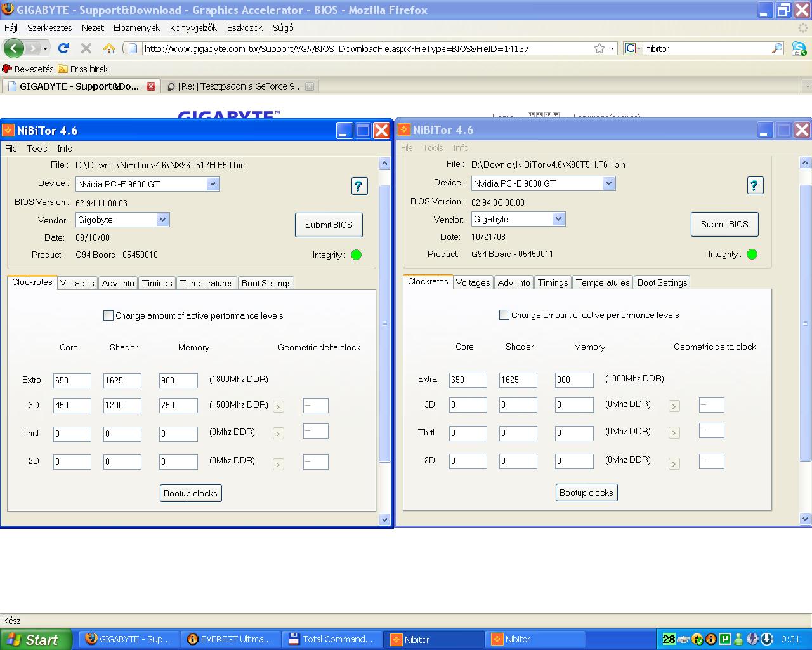The height and width of the screenshot is (650, 812).
Task: Click right NiBiTor vertical scrollbar thumb
Action: click(806, 323)
